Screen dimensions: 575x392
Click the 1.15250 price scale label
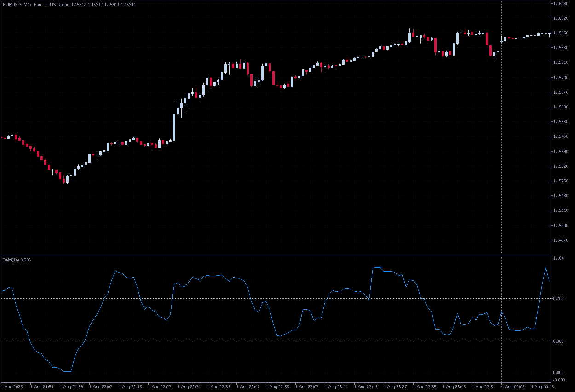562,181
